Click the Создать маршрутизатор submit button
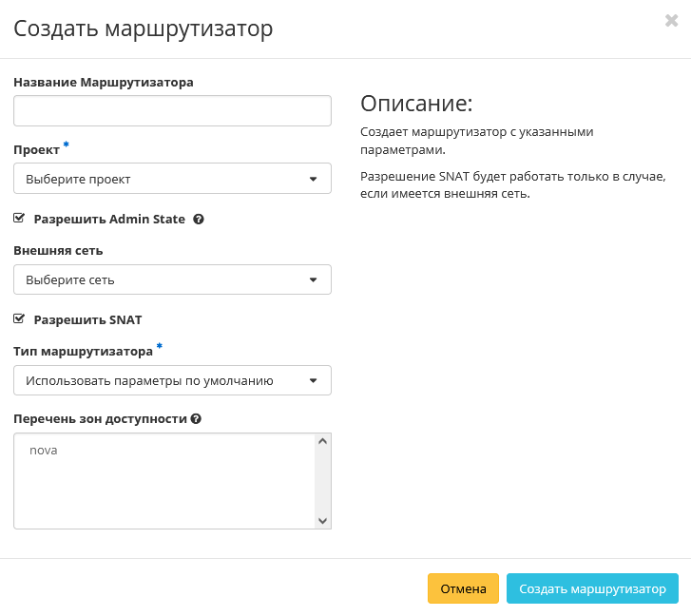This screenshot has width=691, height=616. click(592, 588)
